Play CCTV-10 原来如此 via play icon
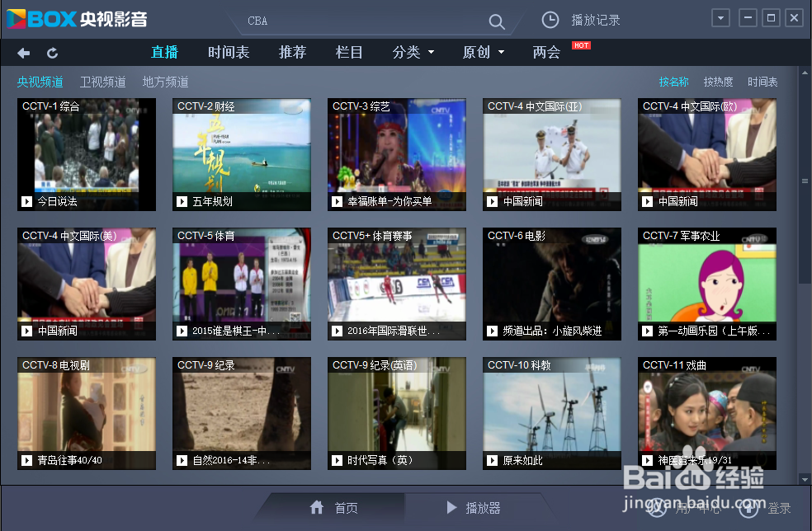Screen dimensions: 812x531 493,460
